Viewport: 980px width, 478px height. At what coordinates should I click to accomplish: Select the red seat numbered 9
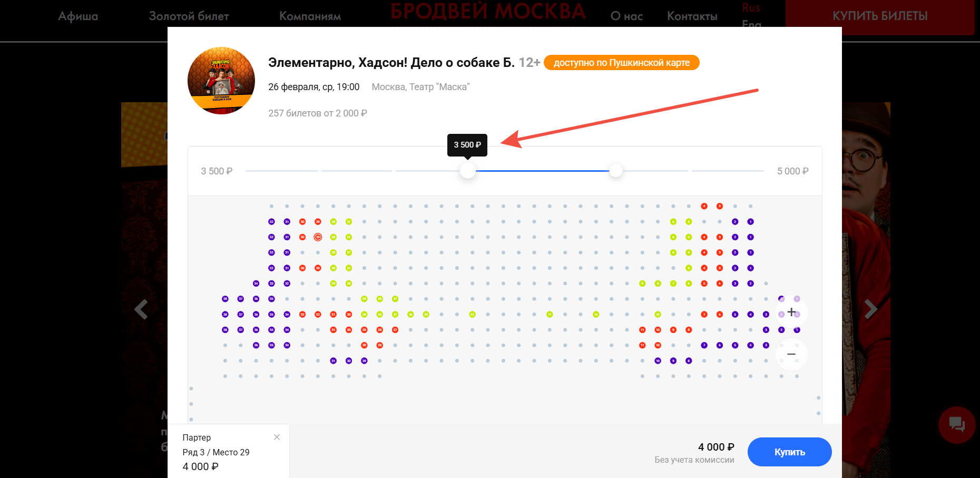click(673, 330)
